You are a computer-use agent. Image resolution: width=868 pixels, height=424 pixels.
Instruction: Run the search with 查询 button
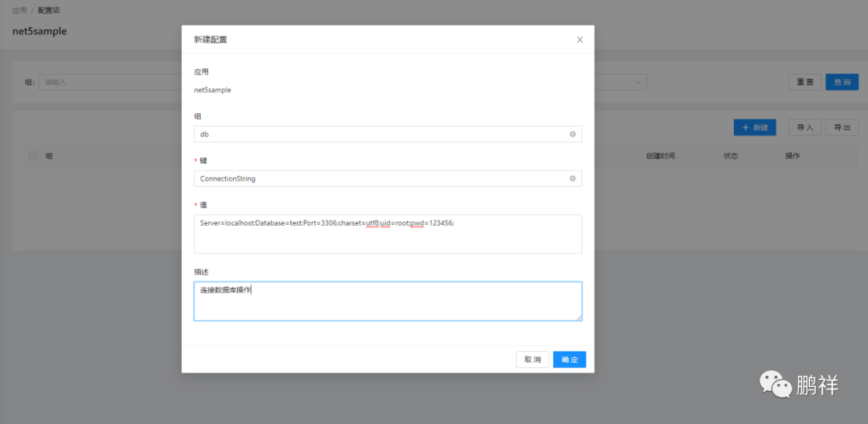click(x=842, y=82)
